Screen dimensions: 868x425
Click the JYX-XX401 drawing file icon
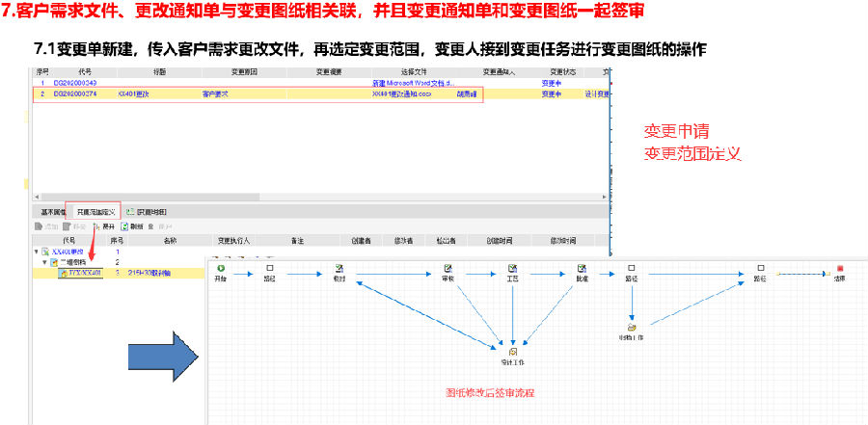[64, 273]
